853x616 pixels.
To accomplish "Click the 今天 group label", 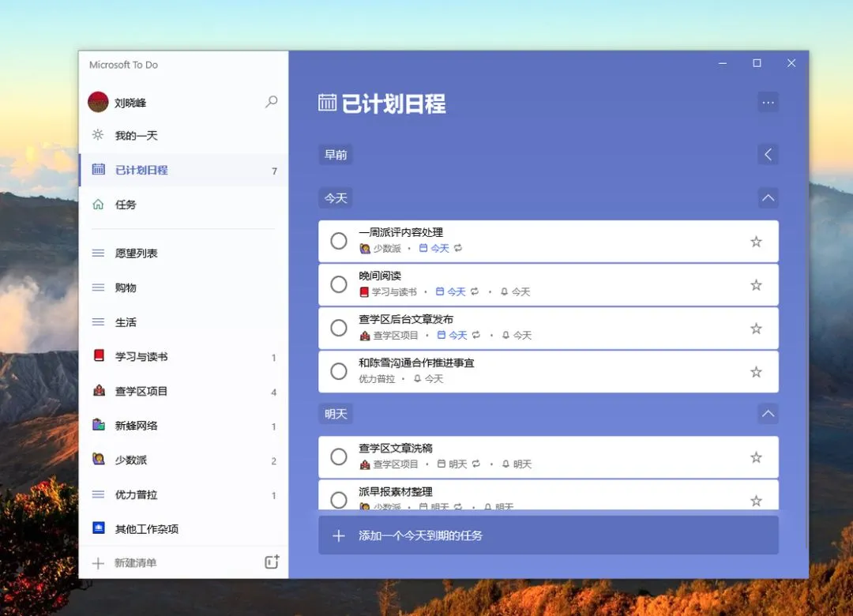I will pyautogui.click(x=336, y=198).
